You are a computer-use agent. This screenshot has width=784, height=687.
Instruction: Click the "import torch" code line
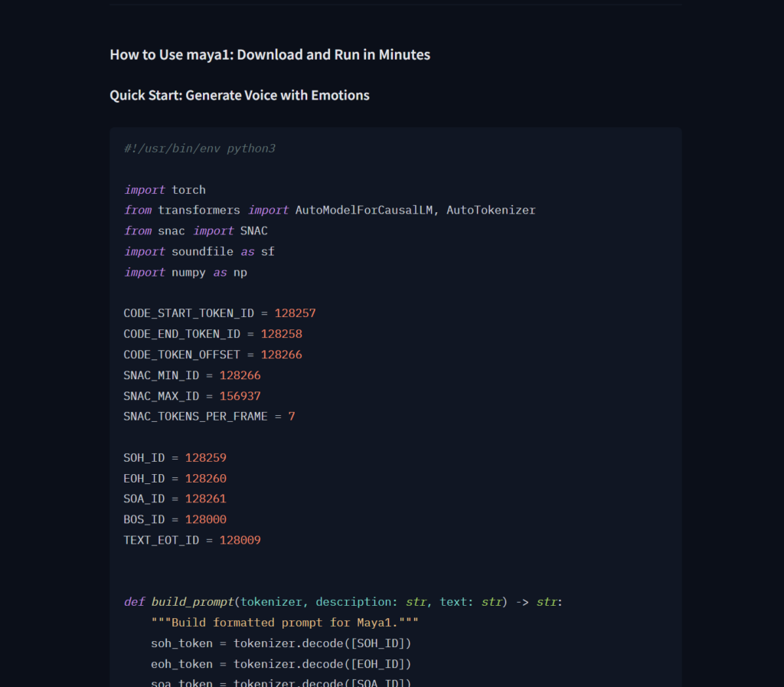point(165,190)
